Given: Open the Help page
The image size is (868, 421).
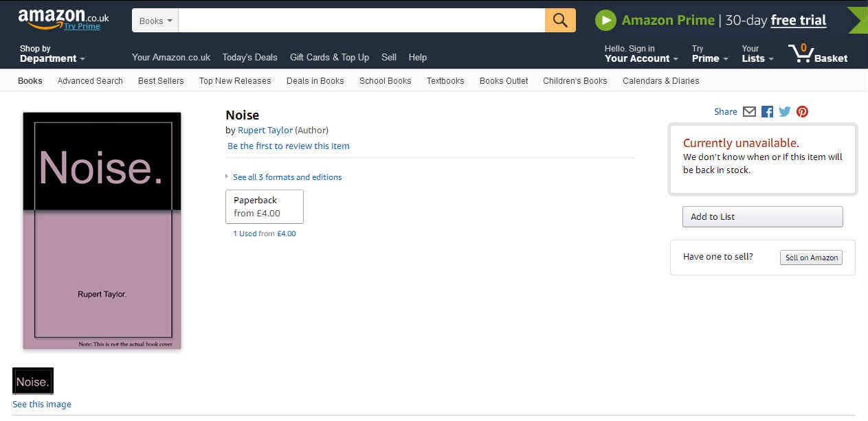Looking at the screenshot, I should [x=418, y=58].
